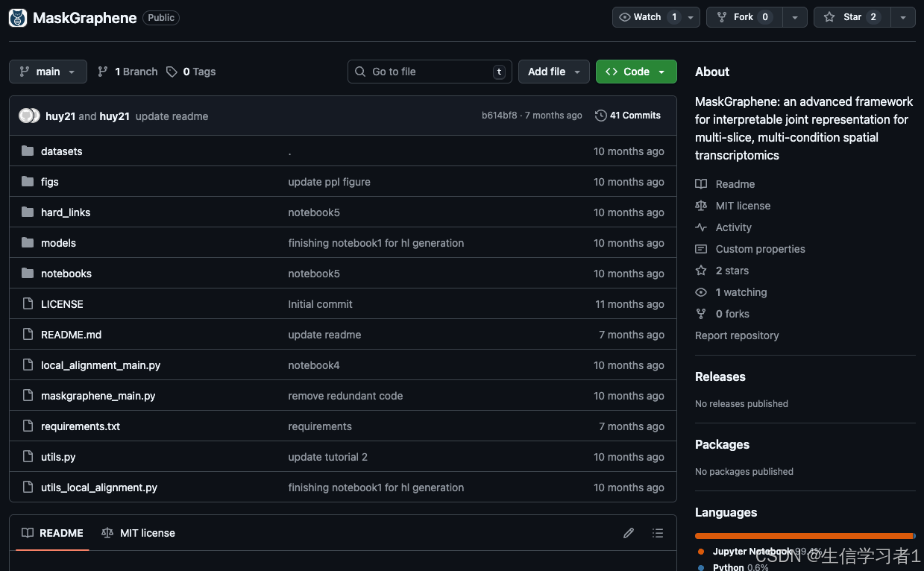Open the README.md file
This screenshot has height=571, width=924.
(x=71, y=335)
